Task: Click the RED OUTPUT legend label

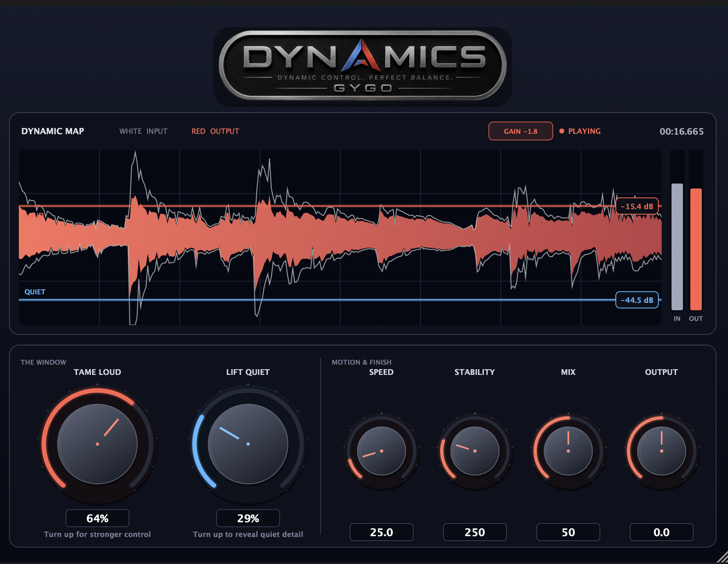Action: tap(215, 131)
